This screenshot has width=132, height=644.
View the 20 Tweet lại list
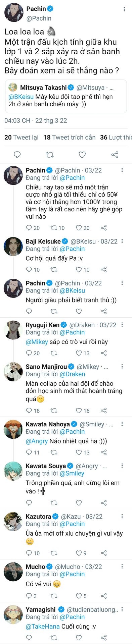click(x=21, y=137)
